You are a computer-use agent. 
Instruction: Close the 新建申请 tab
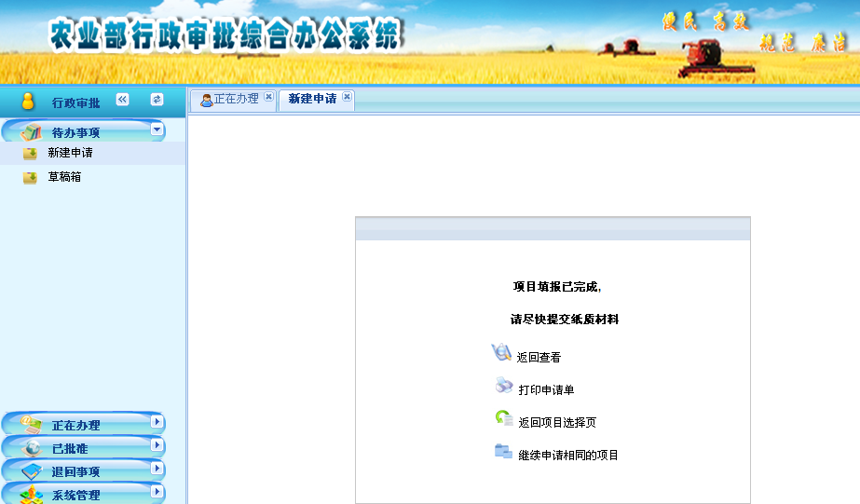(x=347, y=96)
